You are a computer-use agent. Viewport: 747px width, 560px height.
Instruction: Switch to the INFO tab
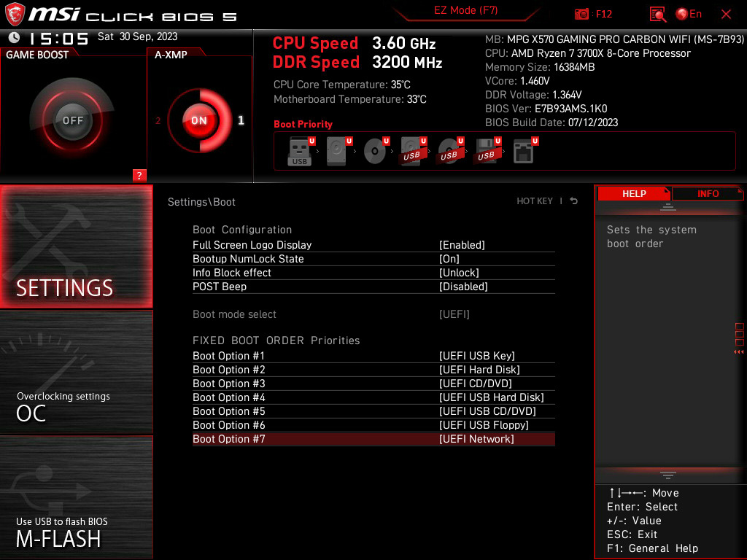click(x=708, y=193)
